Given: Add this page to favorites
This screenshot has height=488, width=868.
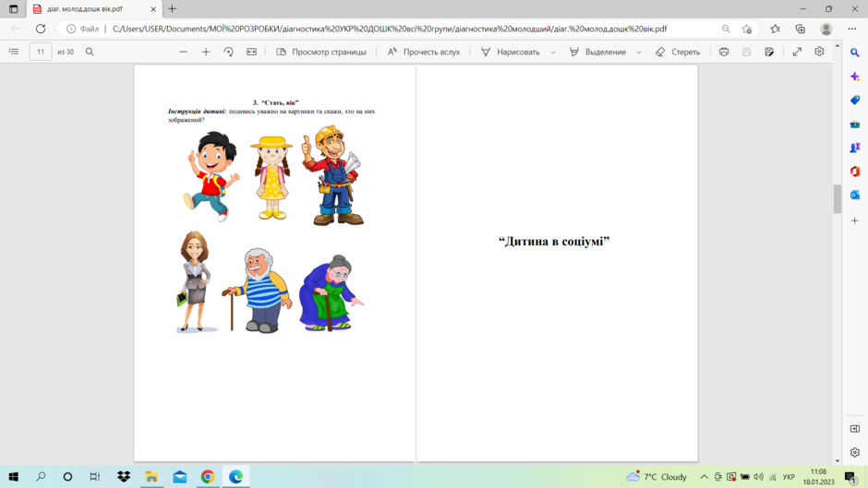Looking at the screenshot, I should 747,29.
